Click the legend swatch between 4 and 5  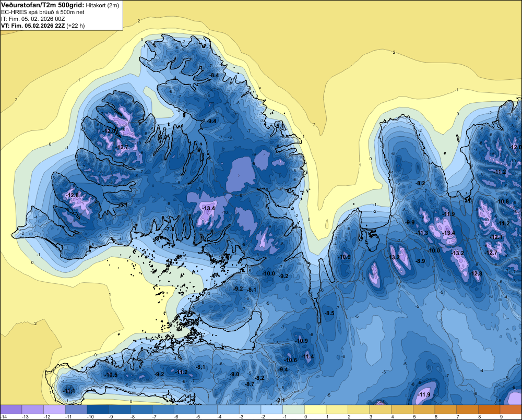click(403, 410)
